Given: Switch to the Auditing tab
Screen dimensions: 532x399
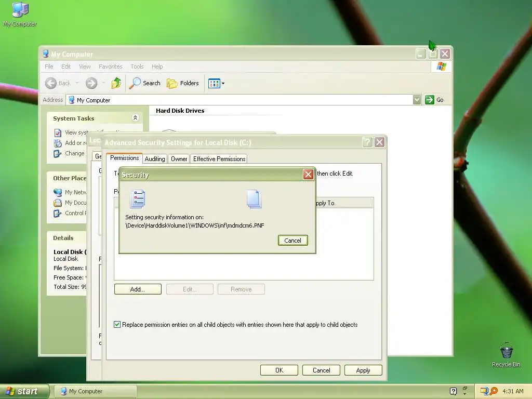Looking at the screenshot, I should tap(155, 159).
